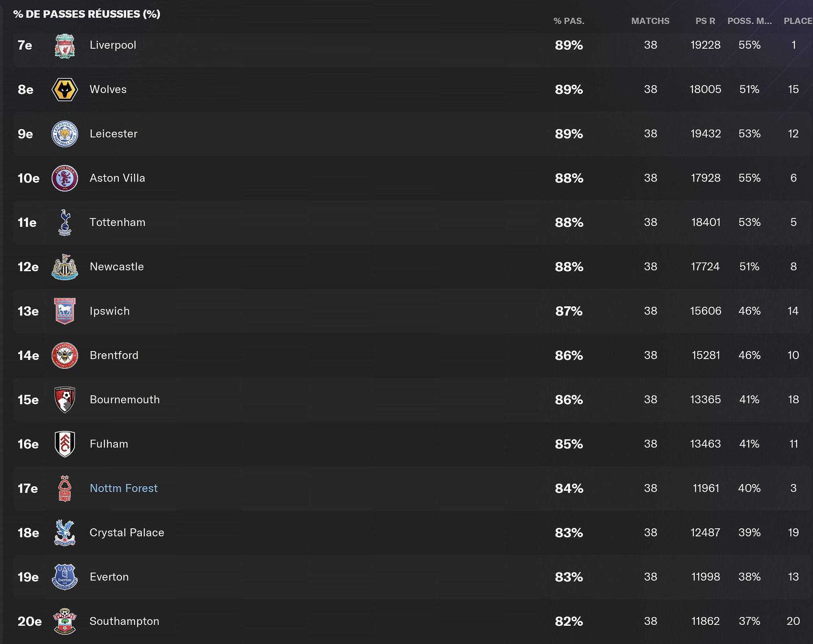Click the Liverpool club crest
Image resolution: width=813 pixels, height=644 pixels.
pyautogui.click(x=65, y=46)
